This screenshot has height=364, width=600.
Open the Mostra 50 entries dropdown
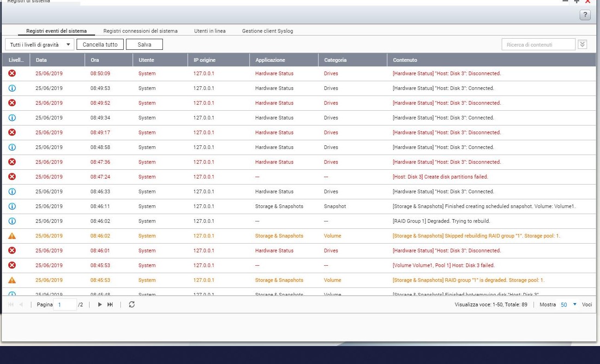[569, 304]
